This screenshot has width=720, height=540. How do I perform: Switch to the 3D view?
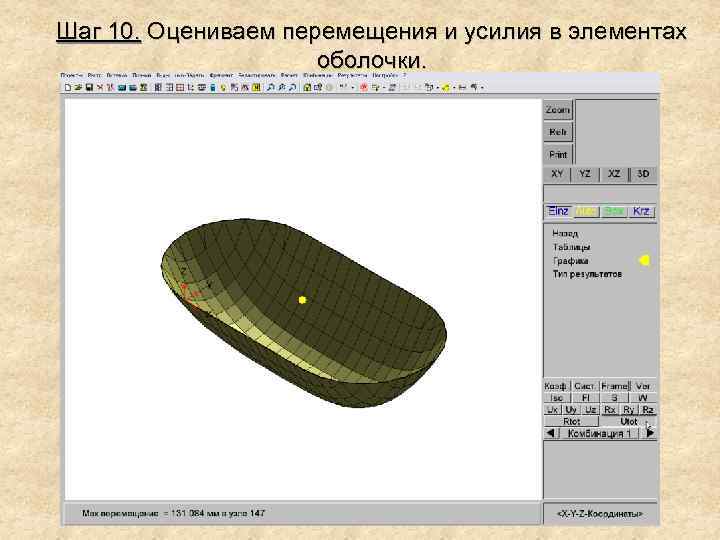[643, 174]
